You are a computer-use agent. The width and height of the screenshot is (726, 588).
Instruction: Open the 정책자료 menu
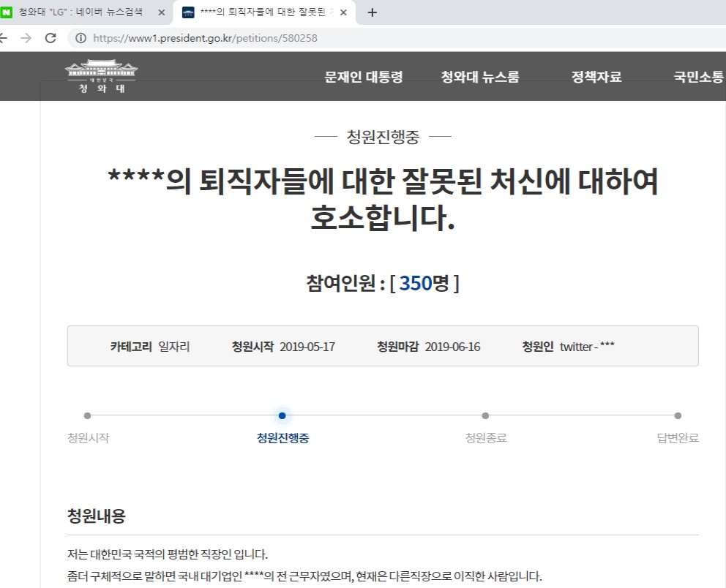click(x=596, y=77)
